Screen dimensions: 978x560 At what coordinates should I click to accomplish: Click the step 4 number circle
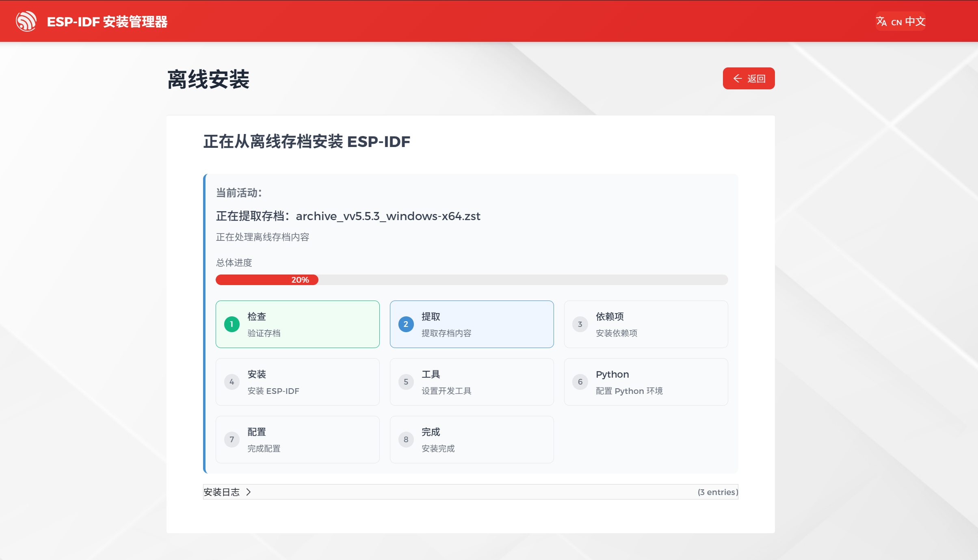tap(232, 382)
